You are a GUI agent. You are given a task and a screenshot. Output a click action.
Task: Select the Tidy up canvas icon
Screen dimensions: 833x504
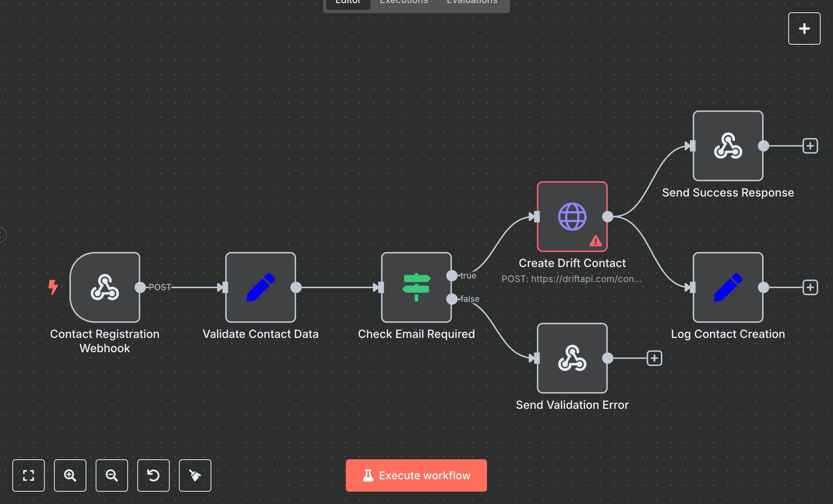tap(195, 475)
